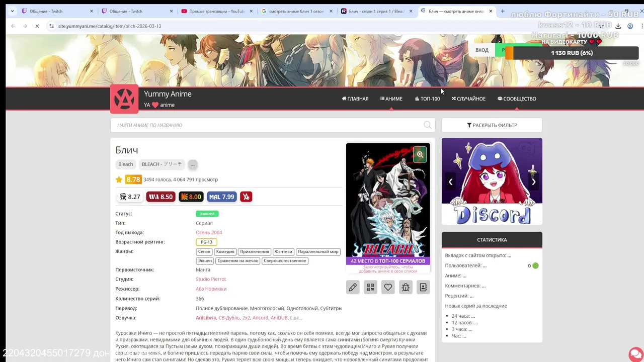Screen dimensions: 644x362
Task: Click the Yummy Anime logo
Action: [124, 99]
